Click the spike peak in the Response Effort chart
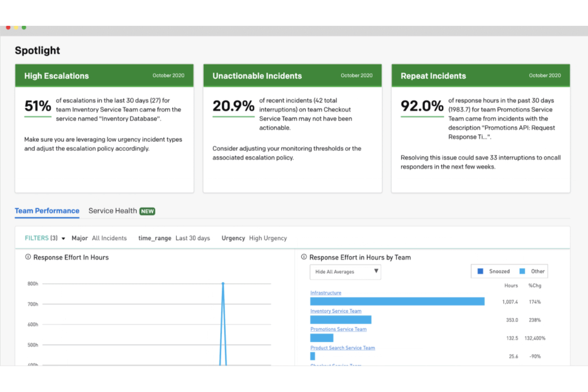 click(x=223, y=283)
